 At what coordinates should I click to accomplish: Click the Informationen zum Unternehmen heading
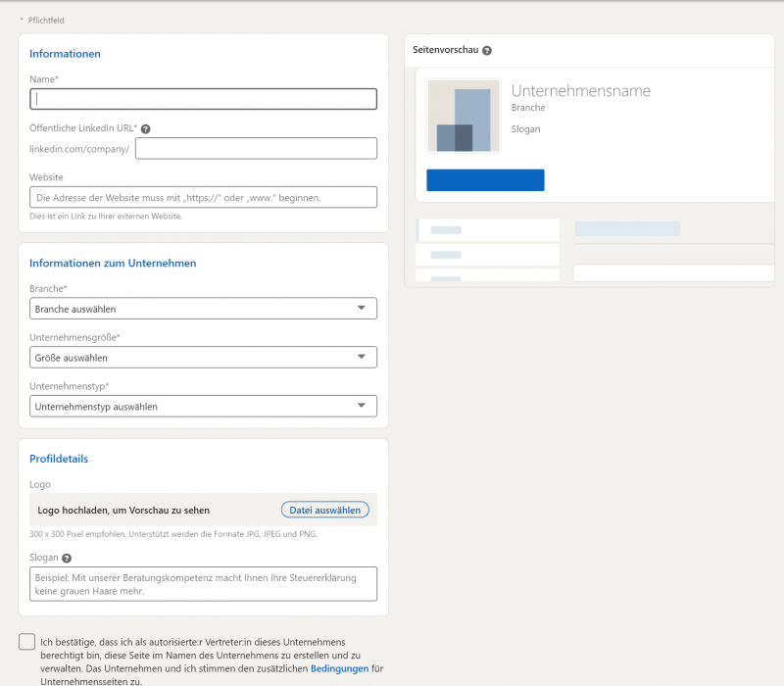[113, 263]
